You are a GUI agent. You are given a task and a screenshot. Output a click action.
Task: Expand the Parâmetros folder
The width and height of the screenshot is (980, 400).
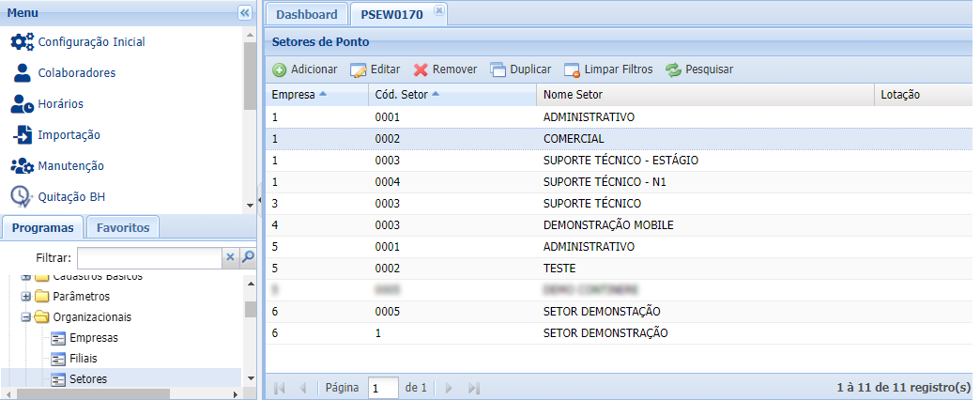coord(26,296)
